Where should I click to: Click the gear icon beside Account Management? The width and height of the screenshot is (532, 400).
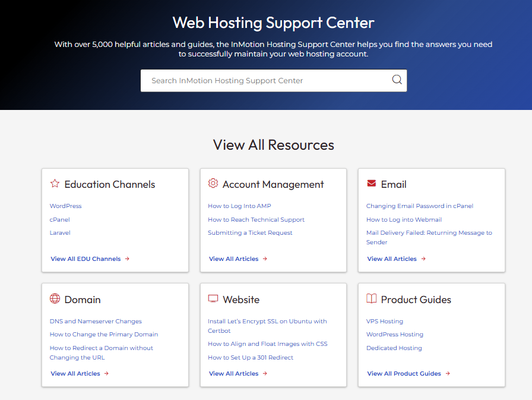(x=213, y=184)
